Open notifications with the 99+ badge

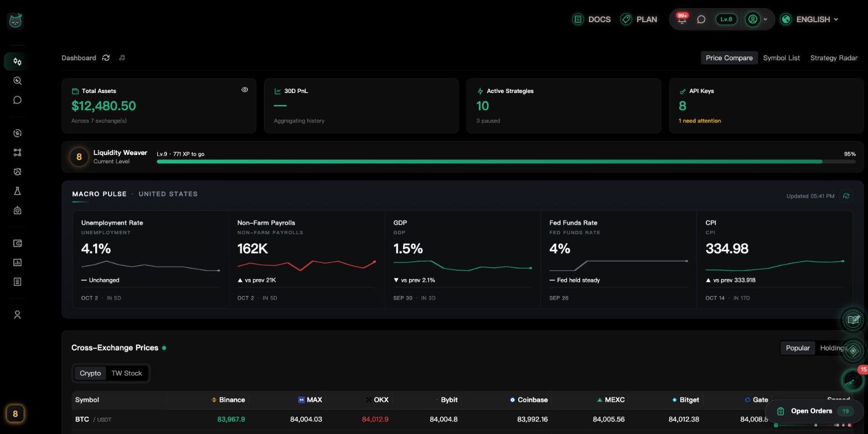[682, 19]
